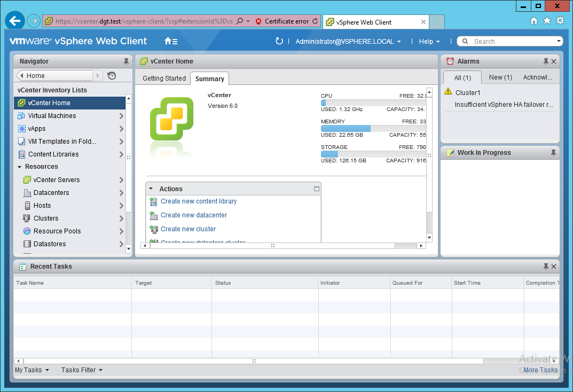Viewport: 573px width, 392px height.
Task: Click the browser back button
Action: tap(15, 21)
